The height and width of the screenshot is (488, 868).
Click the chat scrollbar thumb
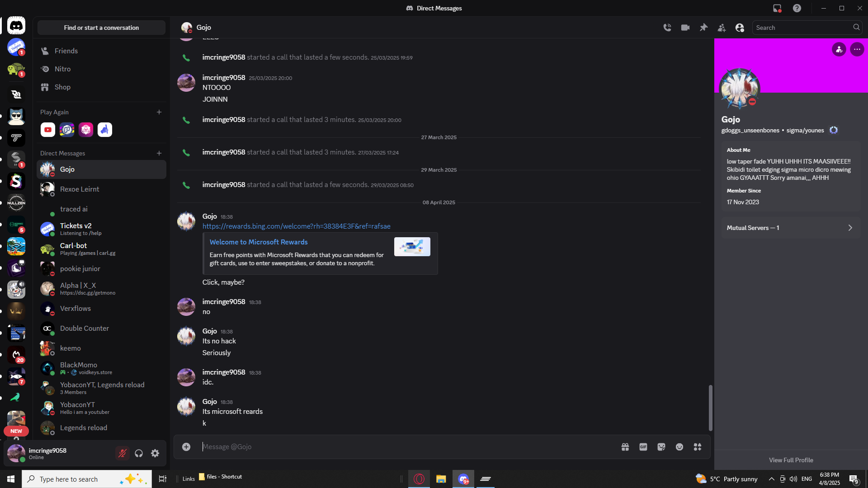pos(710,408)
